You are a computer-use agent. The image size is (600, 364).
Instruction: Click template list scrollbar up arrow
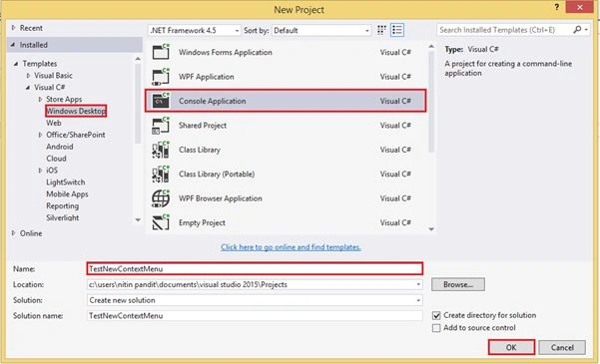431,46
